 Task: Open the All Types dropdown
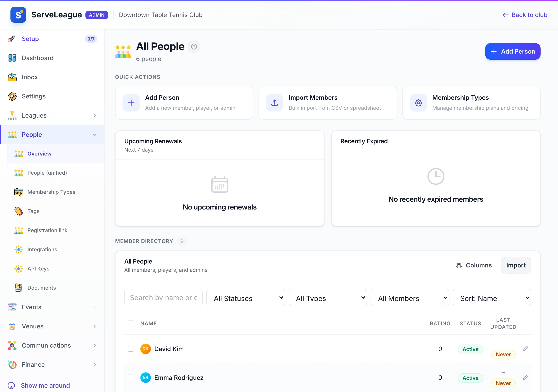[x=328, y=298]
